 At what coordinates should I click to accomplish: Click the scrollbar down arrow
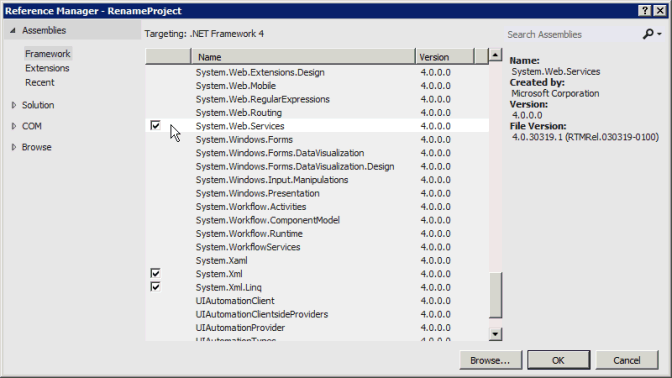point(495,334)
